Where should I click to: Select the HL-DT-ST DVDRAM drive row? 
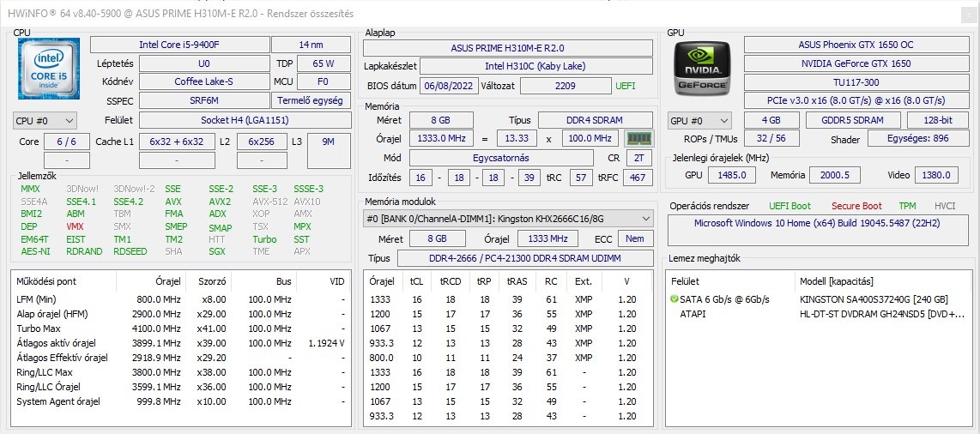point(819,314)
